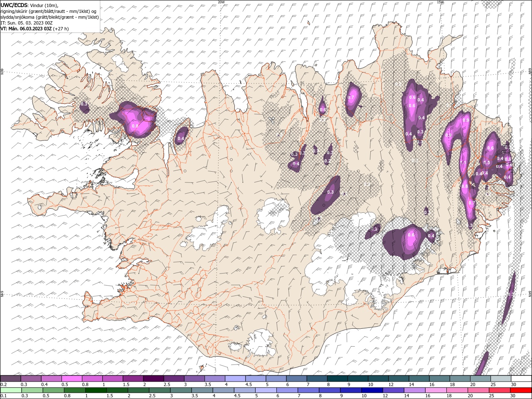Select lower-row swatch starting at 2.5
532x399 pixels.
pos(159,390)
